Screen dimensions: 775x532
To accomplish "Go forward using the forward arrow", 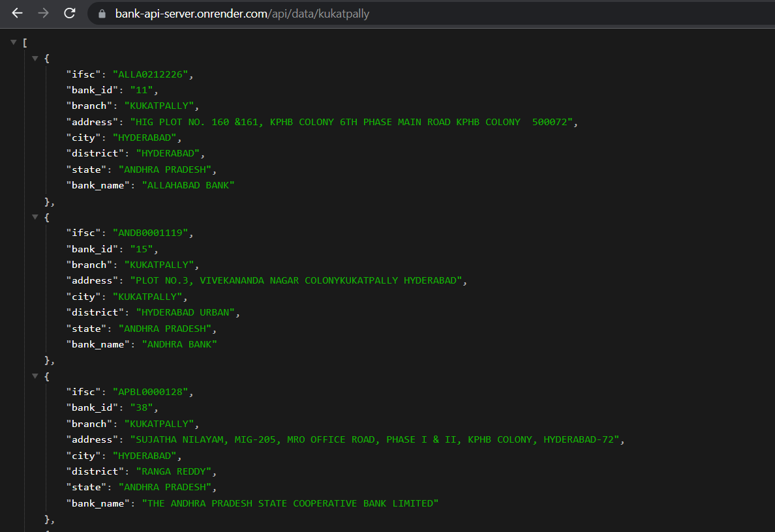I will (x=44, y=13).
